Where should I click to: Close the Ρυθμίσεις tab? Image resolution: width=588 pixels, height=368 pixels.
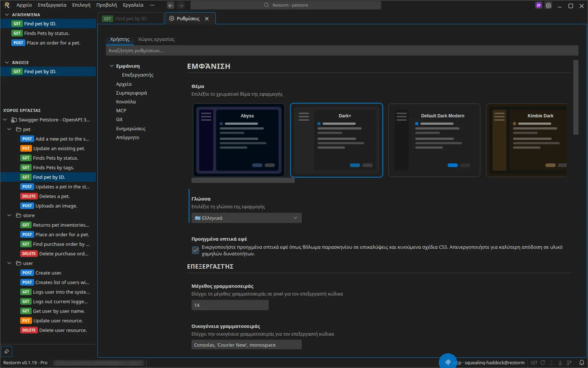pos(207,19)
